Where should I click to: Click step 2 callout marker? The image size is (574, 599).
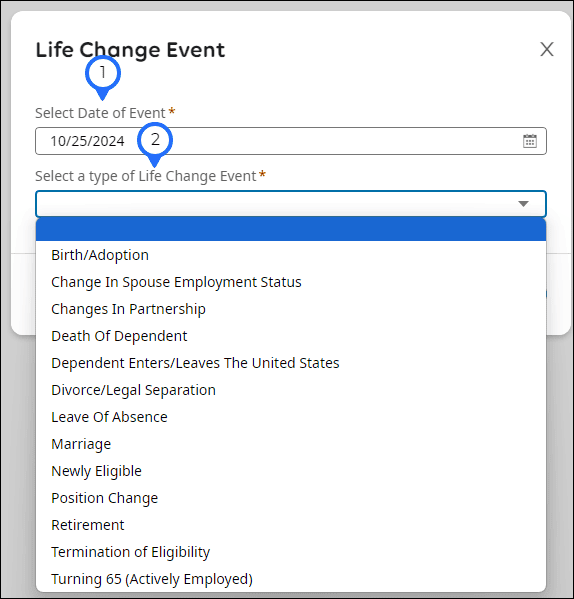155,140
